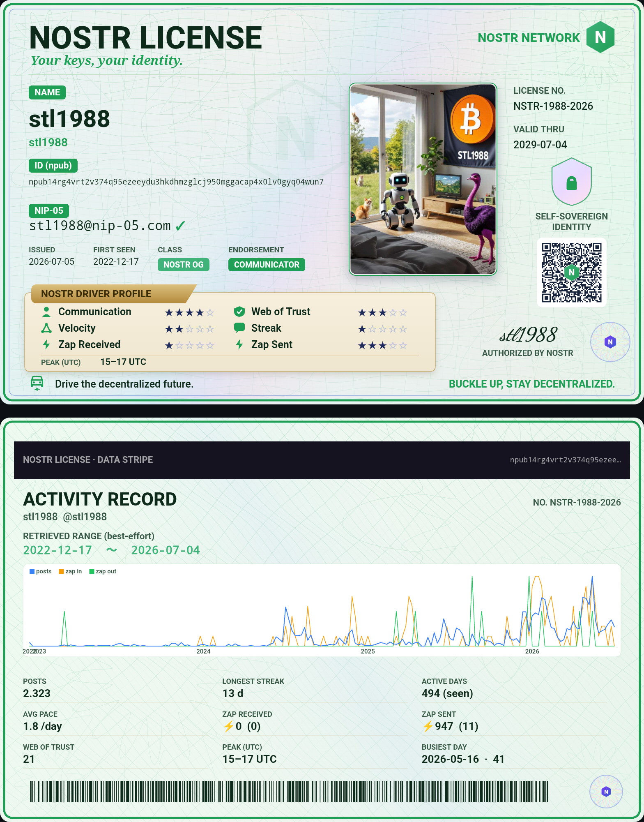The width and height of the screenshot is (644, 822).
Task: Click the NOSTR LICENSE title heading
Action: [x=146, y=37]
